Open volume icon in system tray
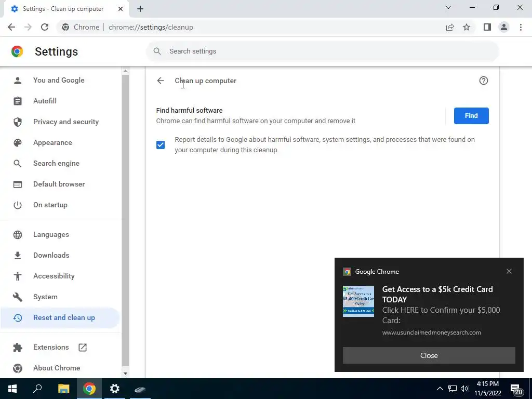This screenshot has height=399, width=532. (x=464, y=389)
